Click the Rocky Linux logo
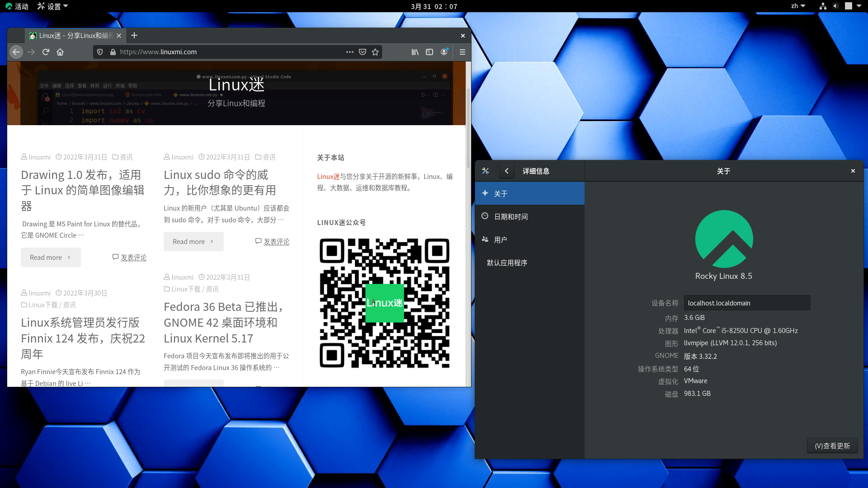 [x=724, y=239]
